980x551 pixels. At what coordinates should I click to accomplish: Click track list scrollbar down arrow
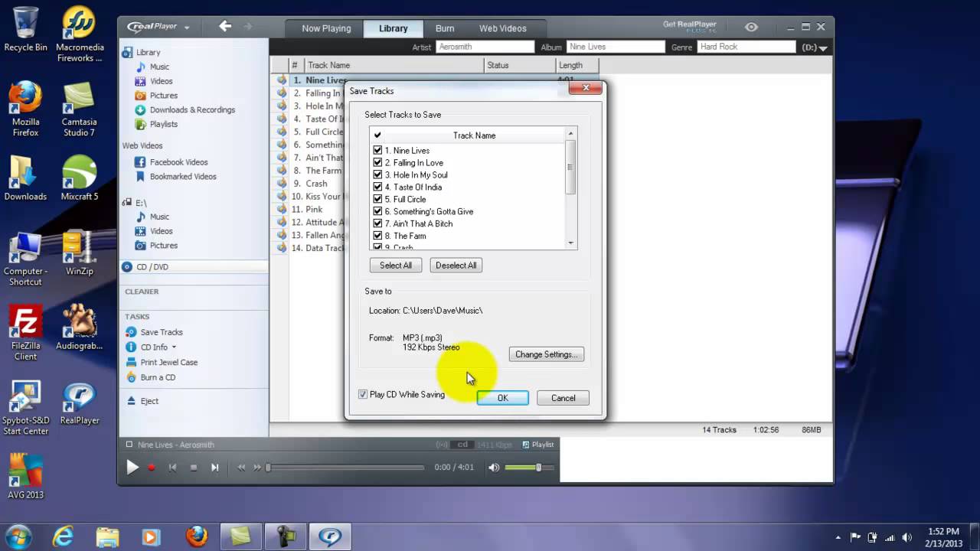pos(570,243)
